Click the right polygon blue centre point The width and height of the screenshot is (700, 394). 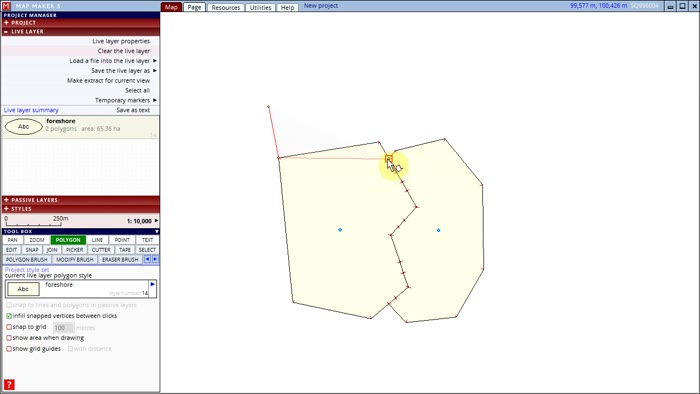click(x=438, y=230)
